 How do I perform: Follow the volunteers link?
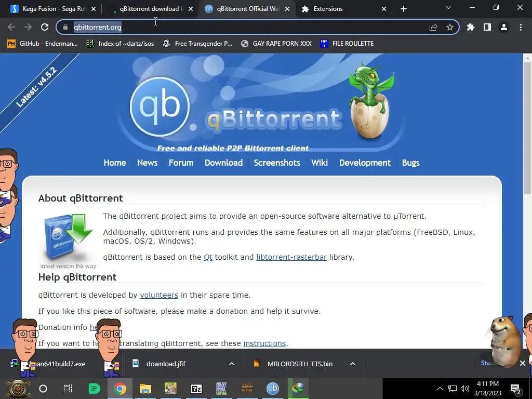point(159,295)
